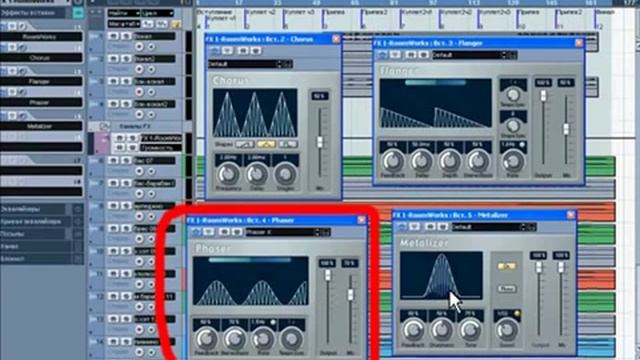The width and height of the screenshot is (640, 360).
Task: Click the Metalizer Speed knob
Action: point(507,330)
